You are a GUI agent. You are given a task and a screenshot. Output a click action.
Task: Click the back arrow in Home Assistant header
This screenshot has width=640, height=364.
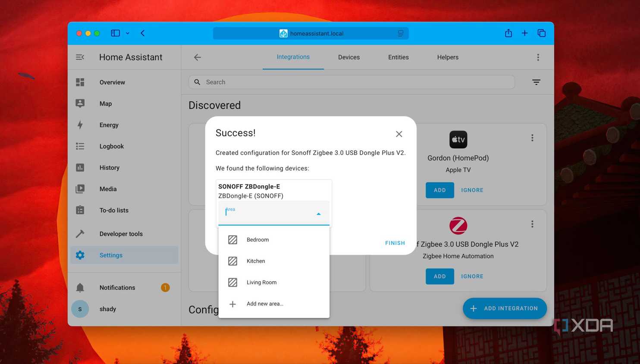[198, 57]
